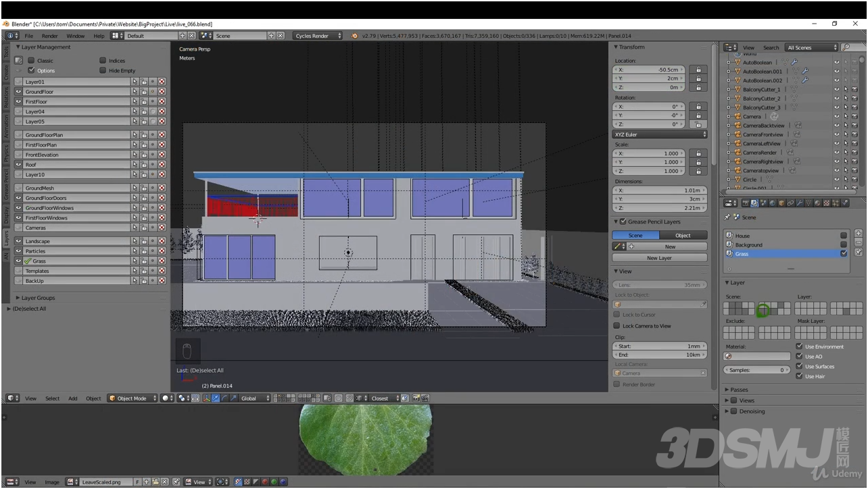Open the Closest snap target dropdown

coord(384,398)
